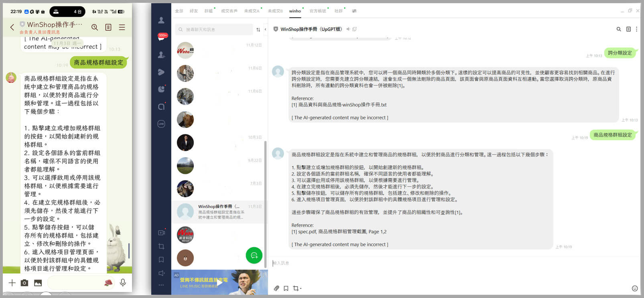Switch to the 官方帳號 tab
The height and width of the screenshot is (298, 644).
click(317, 11)
